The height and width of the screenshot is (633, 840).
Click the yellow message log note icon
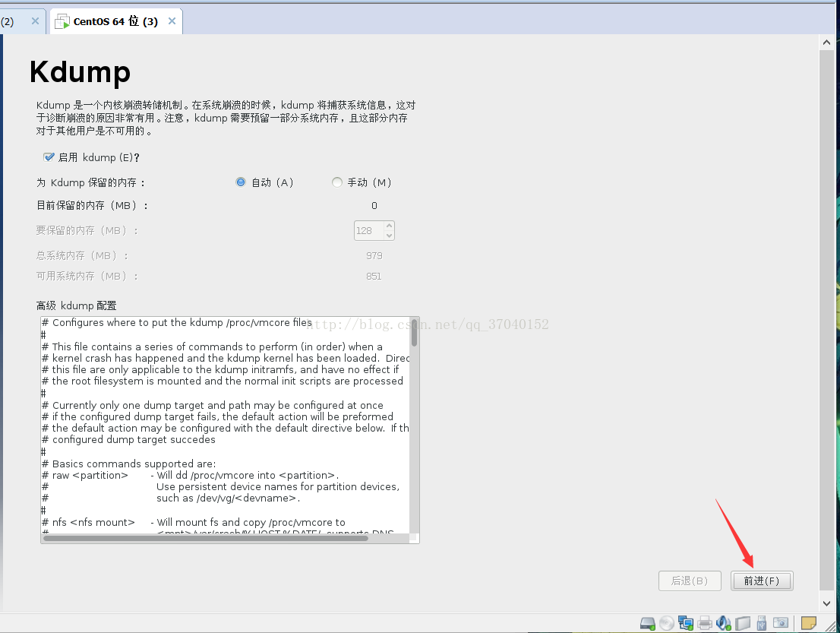(808, 623)
